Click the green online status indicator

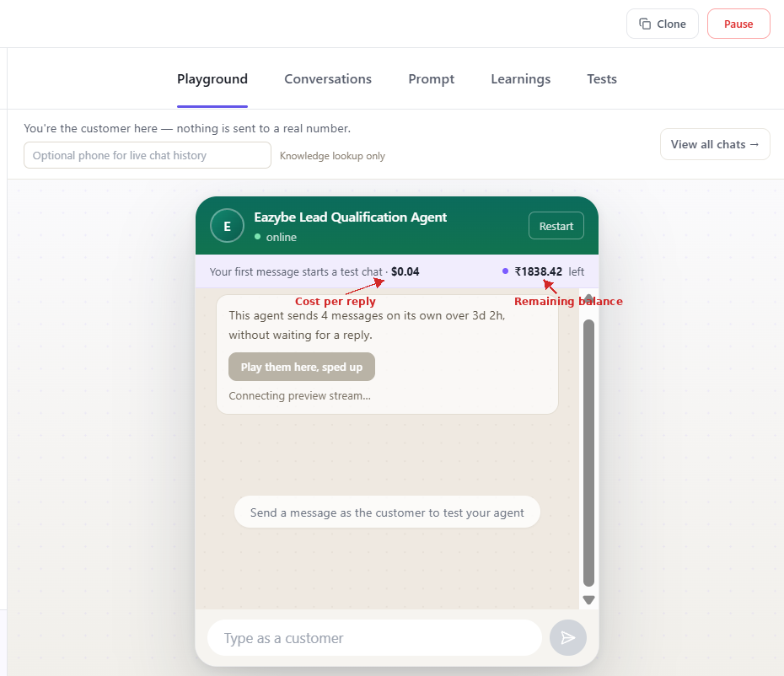257,237
